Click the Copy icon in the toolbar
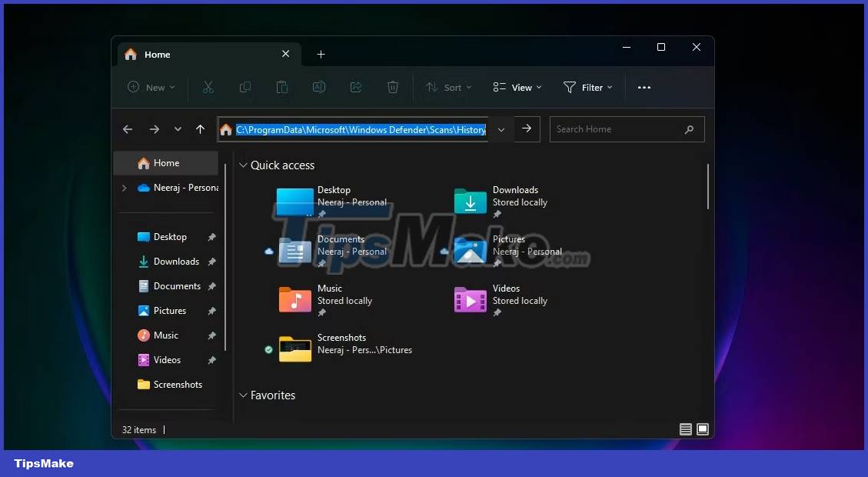868x477 pixels. click(x=245, y=87)
